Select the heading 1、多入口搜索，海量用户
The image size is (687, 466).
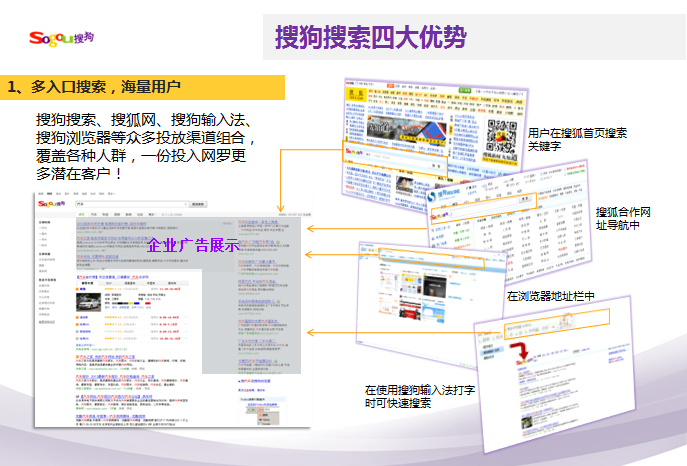tap(94, 87)
